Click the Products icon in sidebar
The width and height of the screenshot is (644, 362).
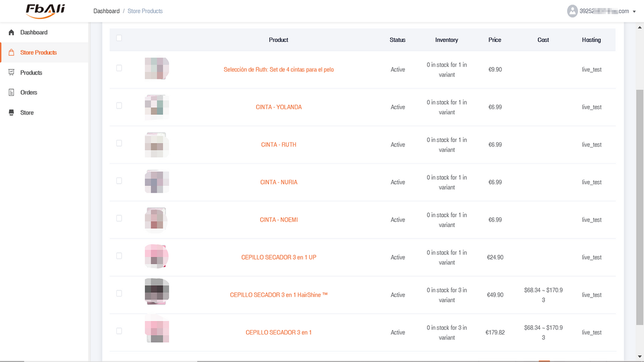point(12,73)
